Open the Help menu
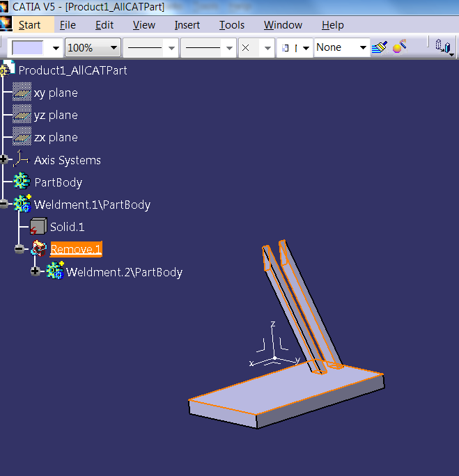 [333, 25]
